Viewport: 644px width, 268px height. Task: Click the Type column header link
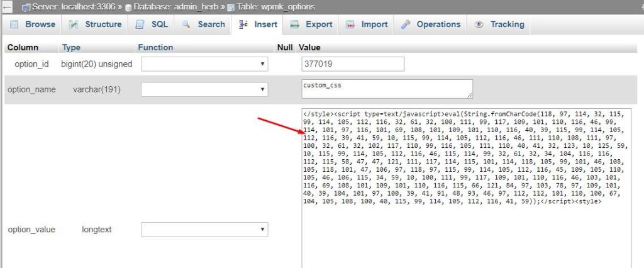coord(71,48)
